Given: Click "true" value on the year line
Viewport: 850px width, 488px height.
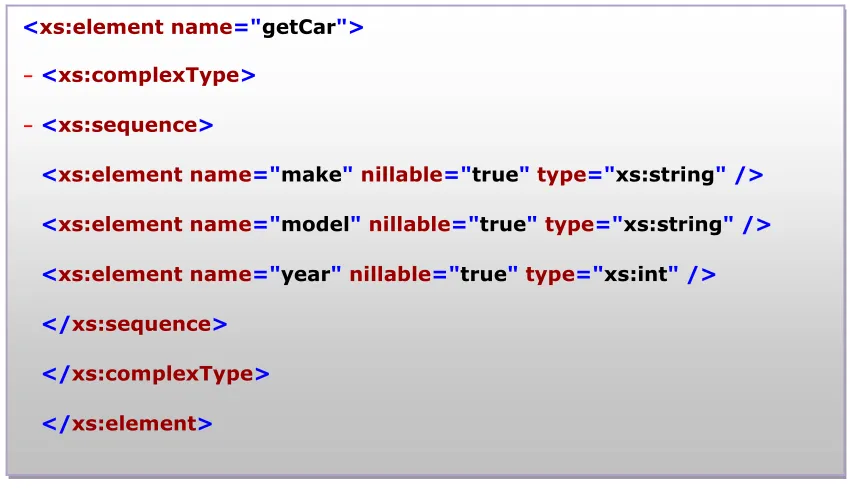Looking at the screenshot, I should [x=484, y=275].
